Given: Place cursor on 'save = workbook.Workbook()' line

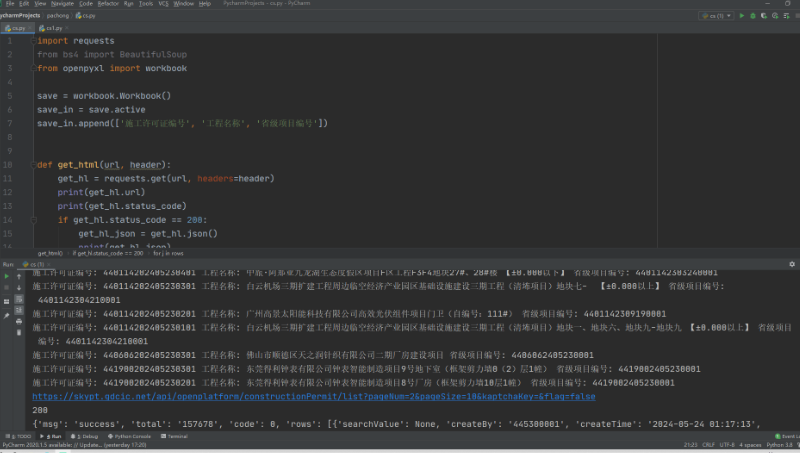Looking at the screenshot, I should point(104,96).
